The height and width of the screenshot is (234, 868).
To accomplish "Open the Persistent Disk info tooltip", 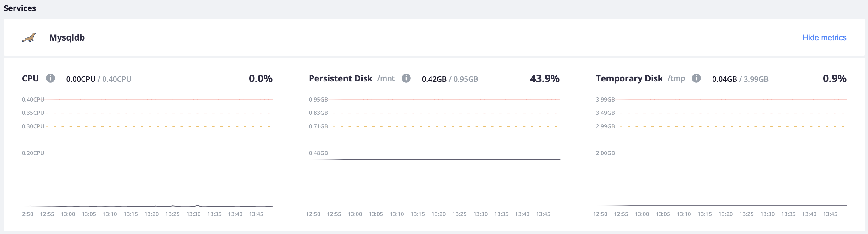I will (406, 78).
